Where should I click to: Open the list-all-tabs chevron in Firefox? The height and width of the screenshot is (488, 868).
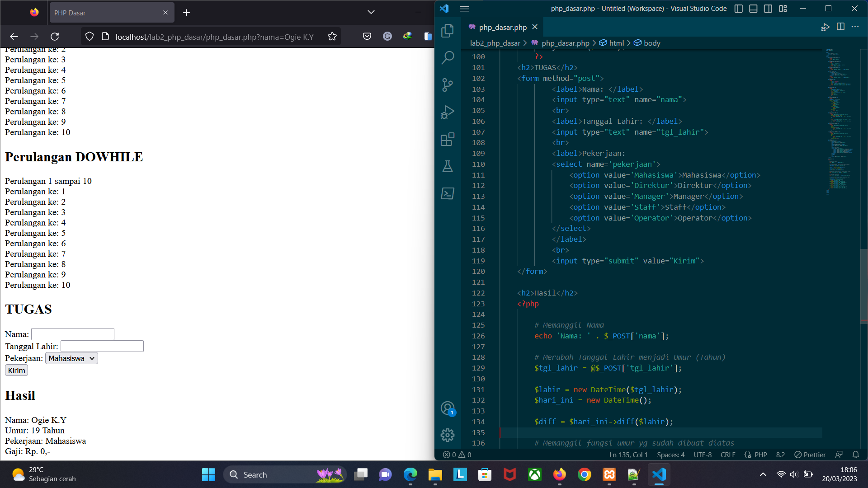pos(371,12)
